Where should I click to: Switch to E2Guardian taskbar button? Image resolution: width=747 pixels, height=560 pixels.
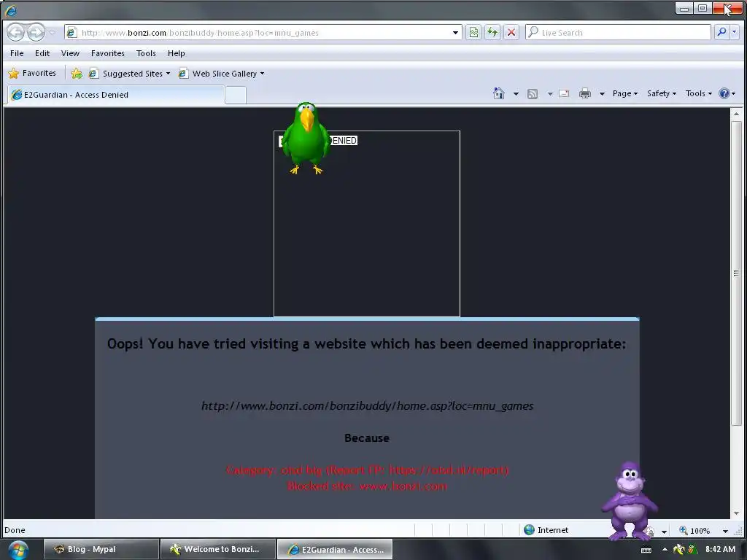335,549
